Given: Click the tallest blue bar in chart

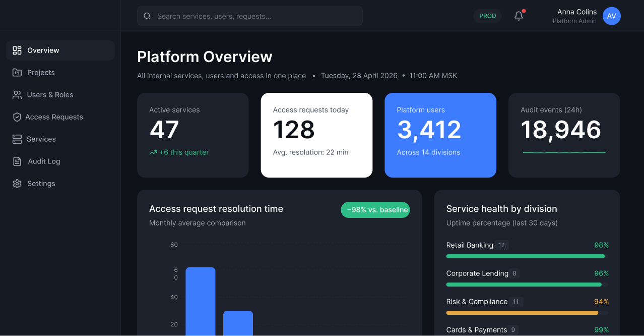Looking at the screenshot, I should (201, 302).
